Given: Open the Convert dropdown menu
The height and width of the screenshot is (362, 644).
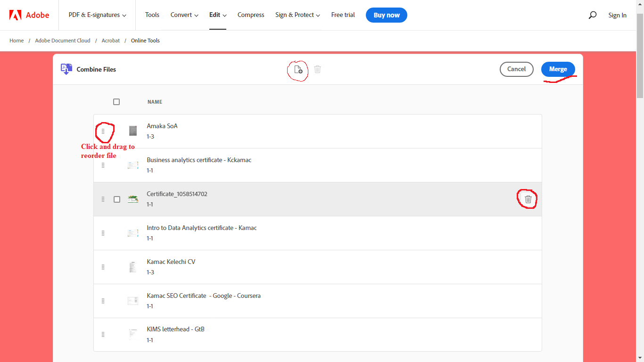Looking at the screenshot, I should pyautogui.click(x=184, y=15).
